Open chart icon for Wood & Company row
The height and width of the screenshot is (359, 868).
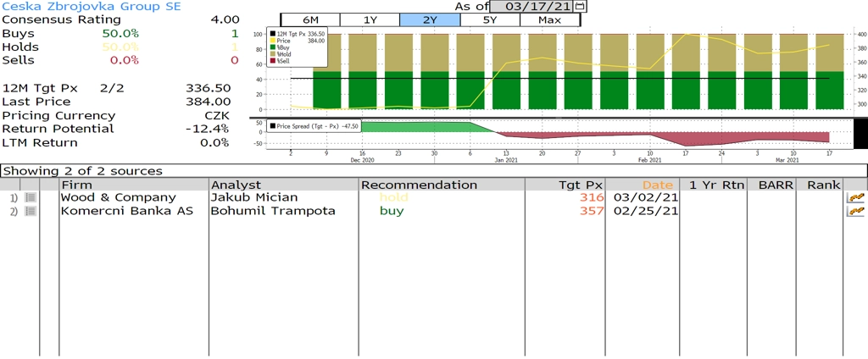856,197
